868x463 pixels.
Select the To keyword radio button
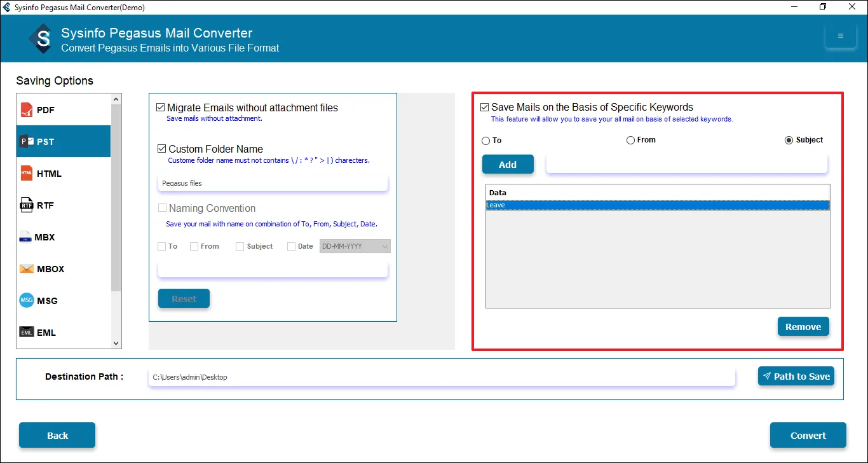point(486,141)
